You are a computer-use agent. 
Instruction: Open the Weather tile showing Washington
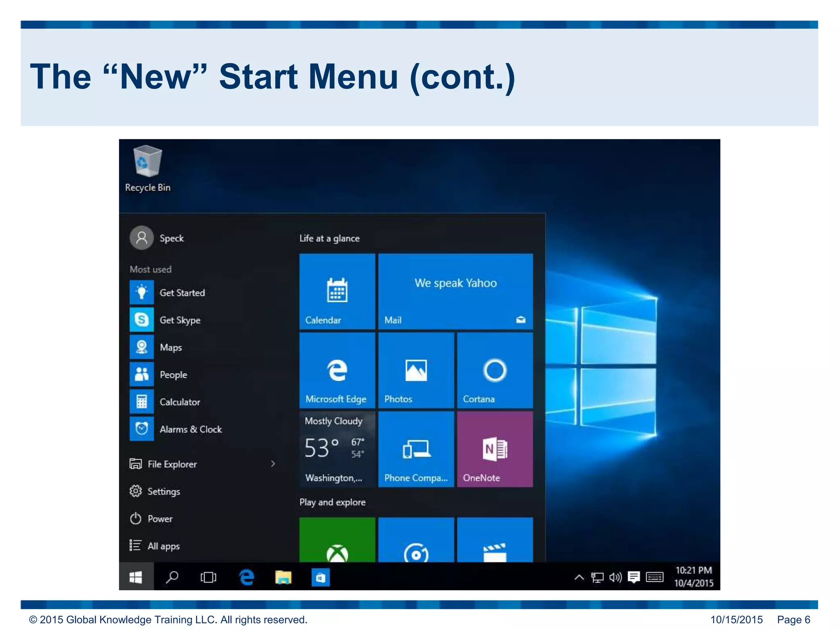[337, 449]
